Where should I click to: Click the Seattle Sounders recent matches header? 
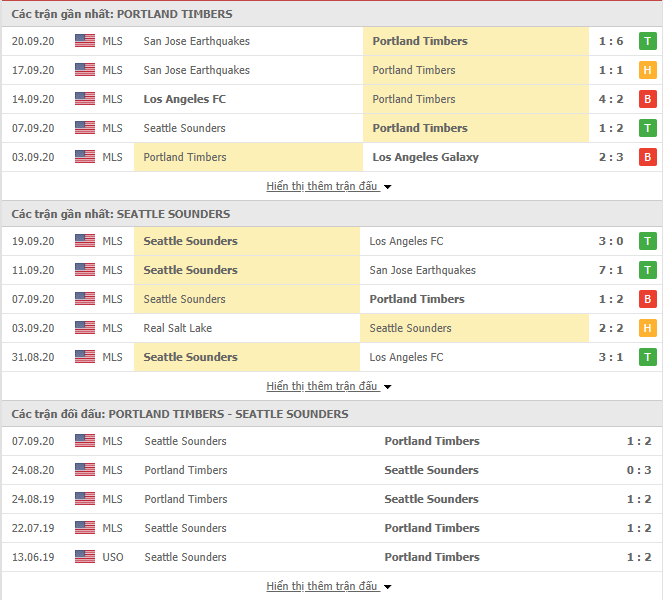click(x=121, y=214)
